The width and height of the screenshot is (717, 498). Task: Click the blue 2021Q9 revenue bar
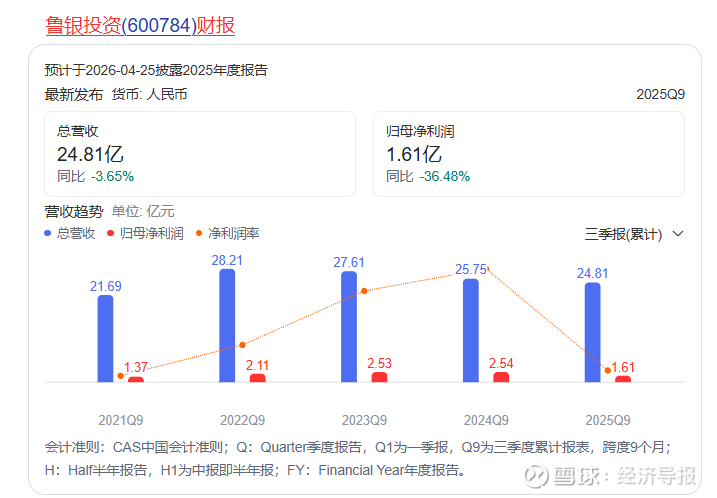point(105,338)
